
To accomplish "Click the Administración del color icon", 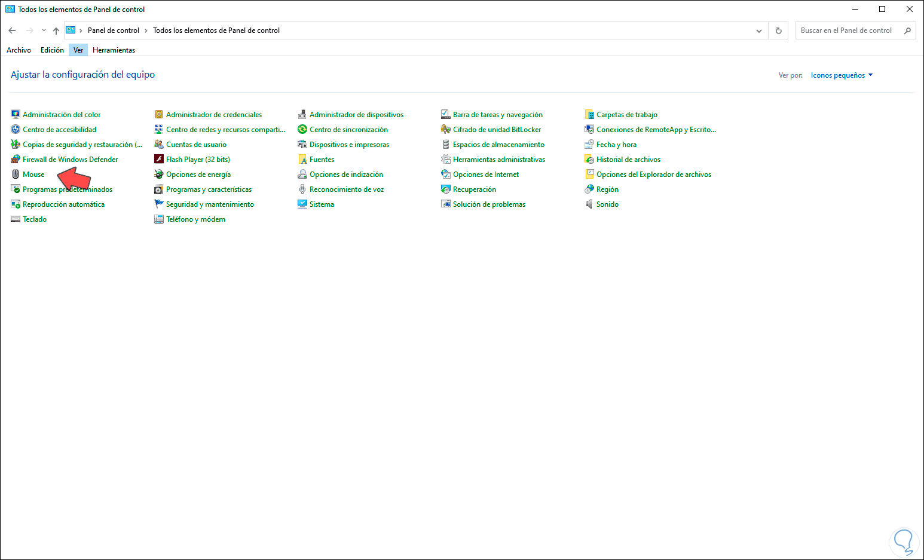I will 16,114.
